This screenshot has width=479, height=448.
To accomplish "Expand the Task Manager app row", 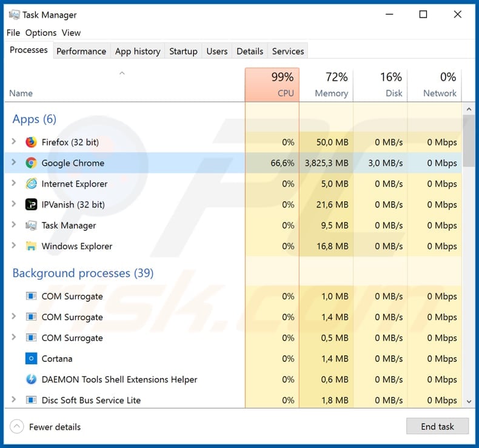I will pyautogui.click(x=14, y=224).
